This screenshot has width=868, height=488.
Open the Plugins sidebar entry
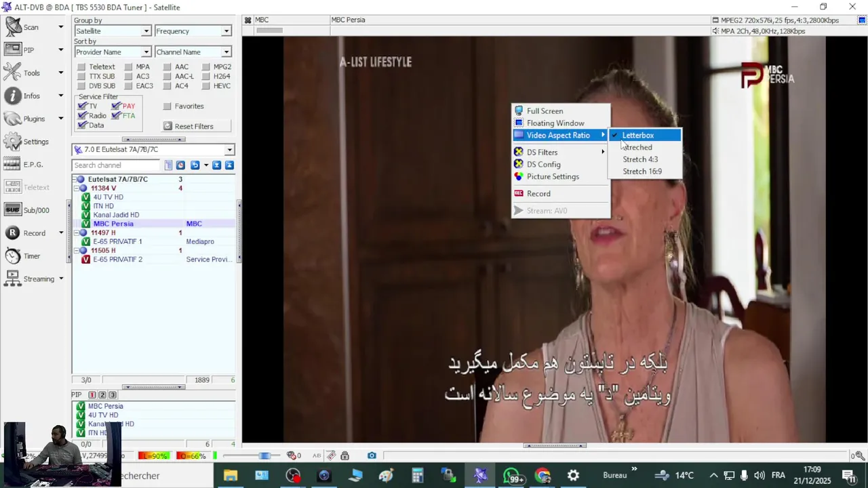click(33, 119)
